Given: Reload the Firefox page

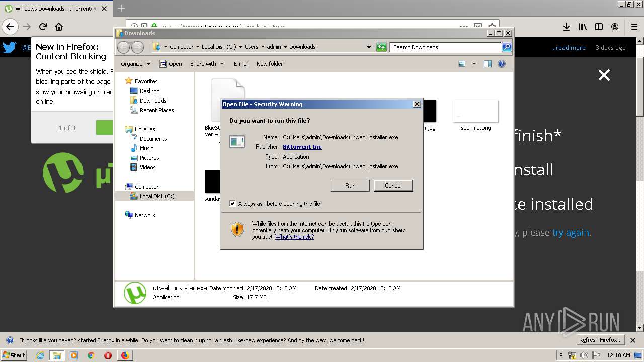Looking at the screenshot, I should (x=43, y=27).
